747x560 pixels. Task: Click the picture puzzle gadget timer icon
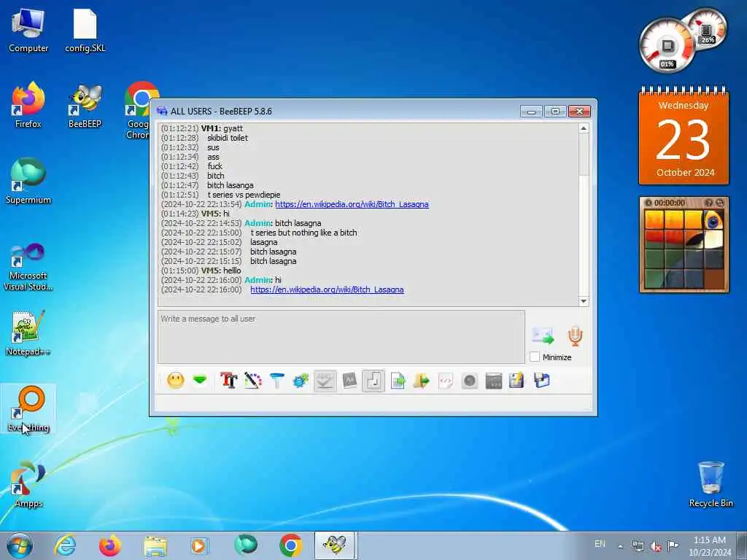[x=648, y=203]
